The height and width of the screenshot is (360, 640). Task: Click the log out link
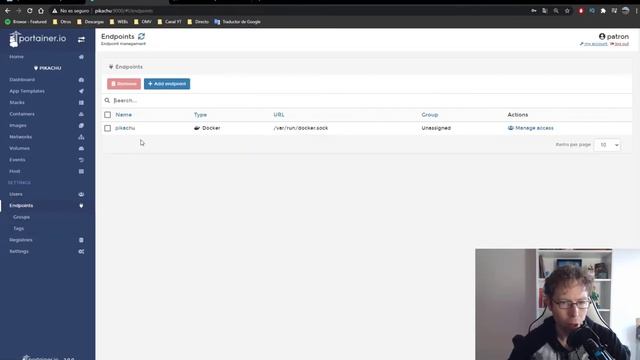tap(620, 44)
